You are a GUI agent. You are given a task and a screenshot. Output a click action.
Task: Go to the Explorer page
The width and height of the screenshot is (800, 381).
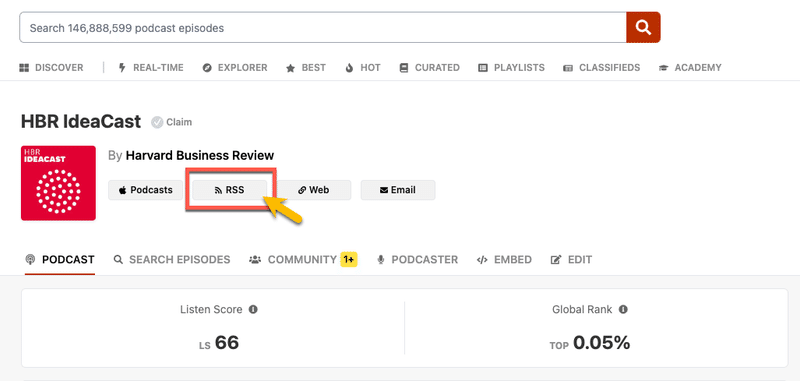235,67
